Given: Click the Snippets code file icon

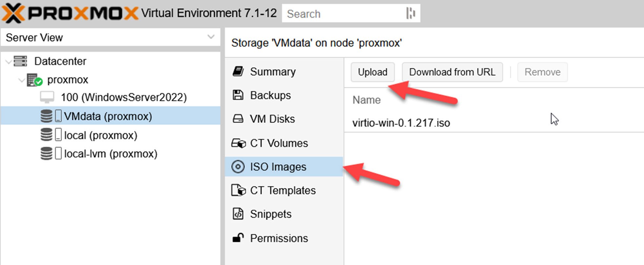Looking at the screenshot, I should (x=238, y=214).
